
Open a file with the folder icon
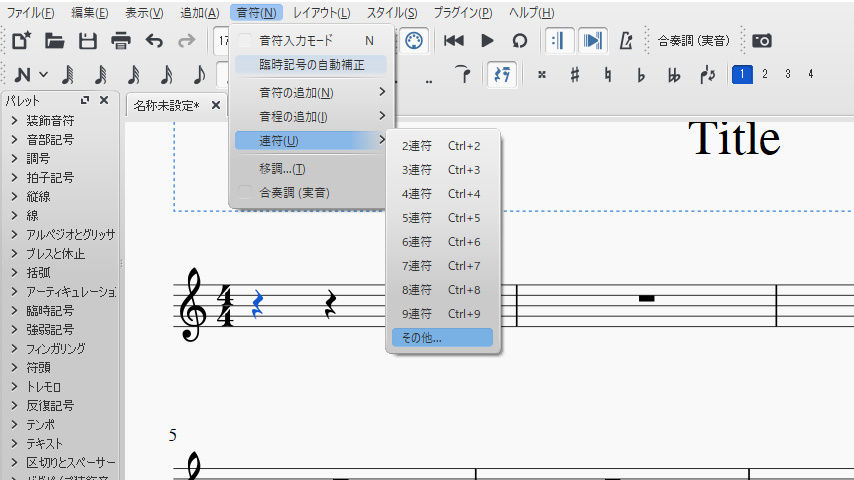coord(54,41)
